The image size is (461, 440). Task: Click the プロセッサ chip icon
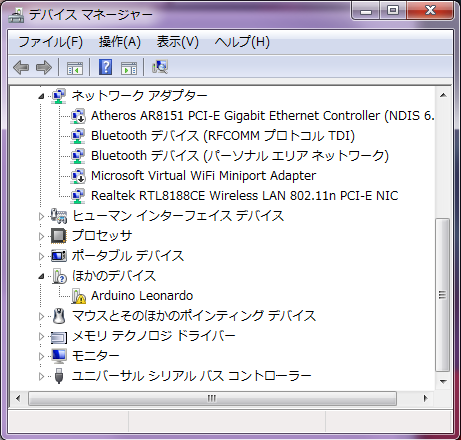tap(59, 236)
